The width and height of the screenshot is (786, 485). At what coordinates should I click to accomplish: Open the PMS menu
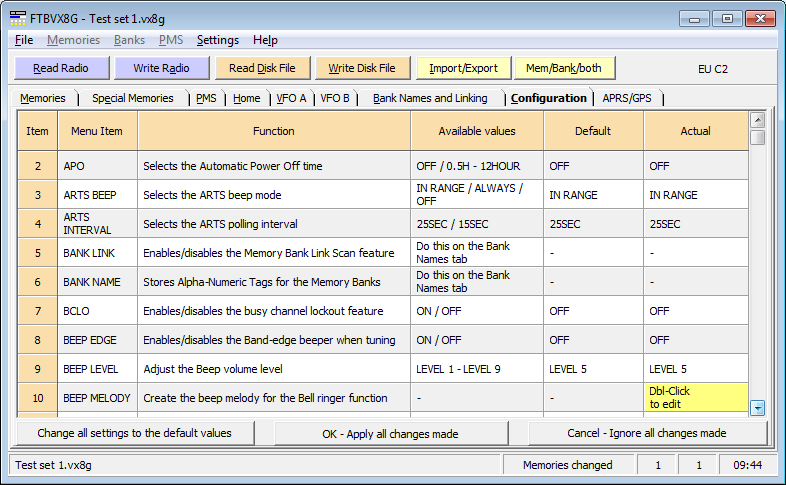pyautogui.click(x=171, y=40)
